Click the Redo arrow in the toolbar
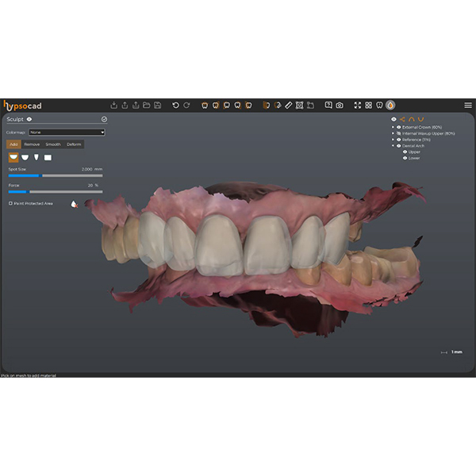This screenshot has height=476, width=476. pos(186,105)
